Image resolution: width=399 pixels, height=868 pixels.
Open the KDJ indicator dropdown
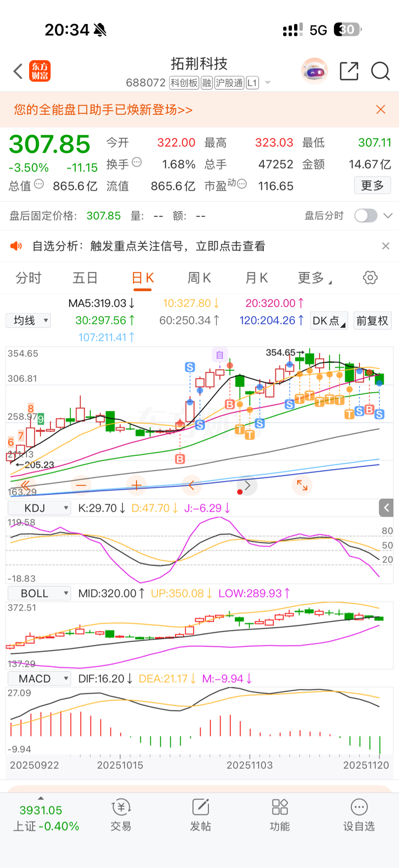(x=39, y=508)
